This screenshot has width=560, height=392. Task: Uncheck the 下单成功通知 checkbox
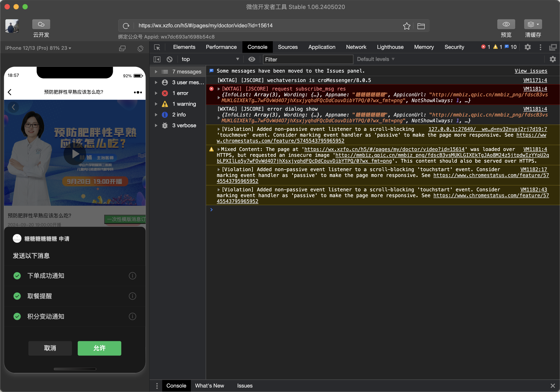click(x=17, y=276)
